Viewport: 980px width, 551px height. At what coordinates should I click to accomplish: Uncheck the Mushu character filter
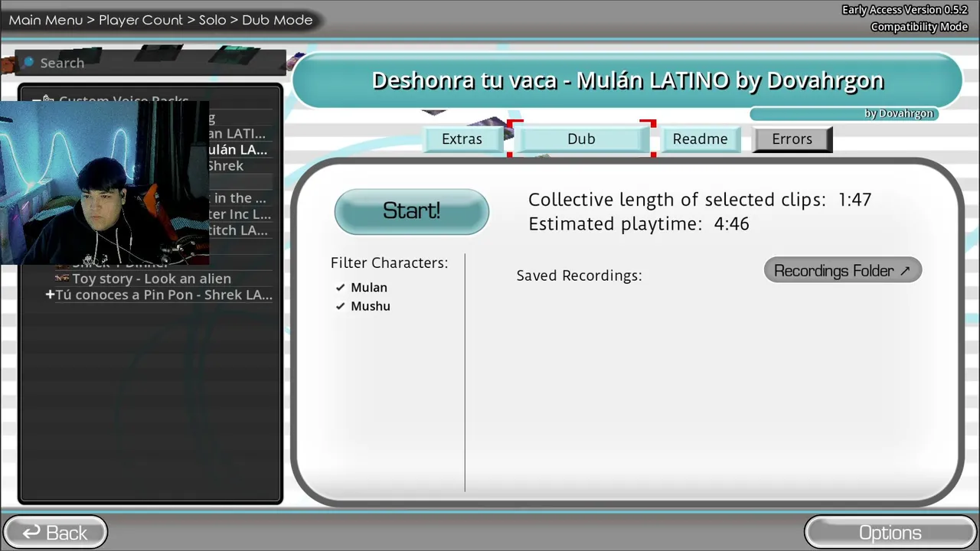tap(341, 306)
